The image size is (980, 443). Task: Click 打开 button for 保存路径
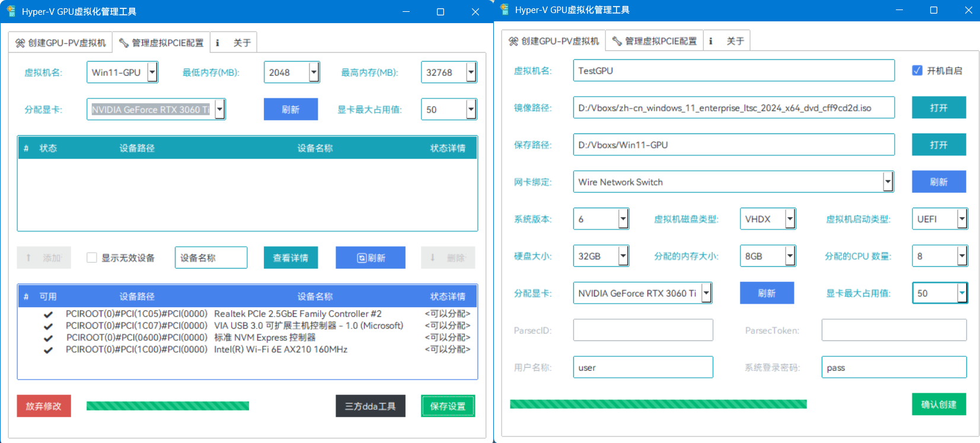pos(939,145)
